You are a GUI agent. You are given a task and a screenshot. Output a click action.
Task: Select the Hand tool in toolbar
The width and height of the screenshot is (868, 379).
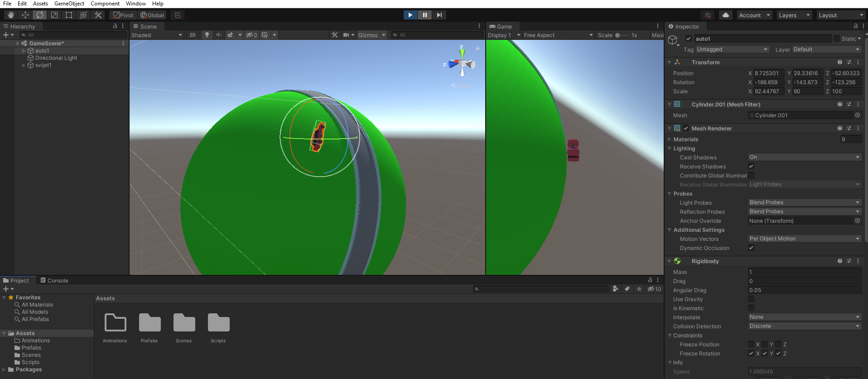point(11,15)
